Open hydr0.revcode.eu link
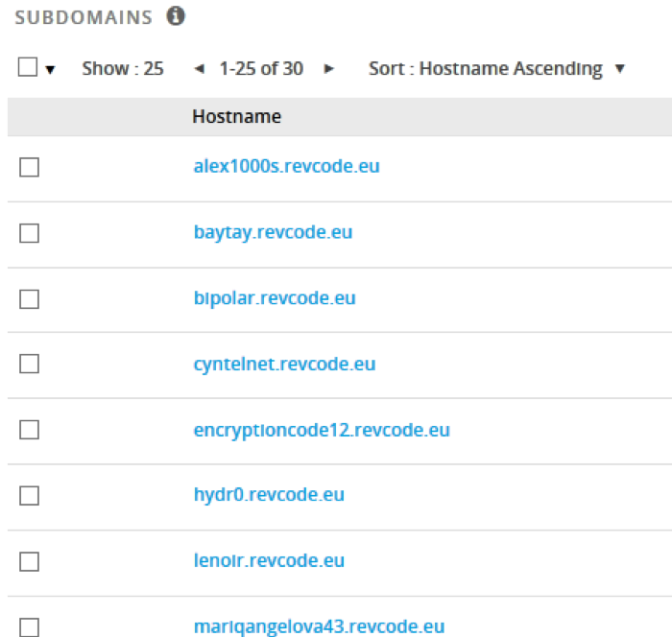Image resolution: width=672 pixels, height=637 pixels. tap(269, 495)
